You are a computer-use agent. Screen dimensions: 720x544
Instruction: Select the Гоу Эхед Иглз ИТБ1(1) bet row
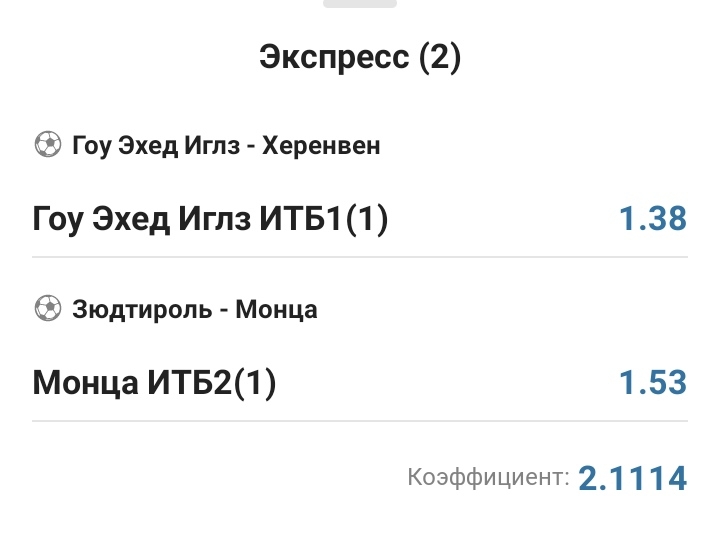click(x=300, y=218)
